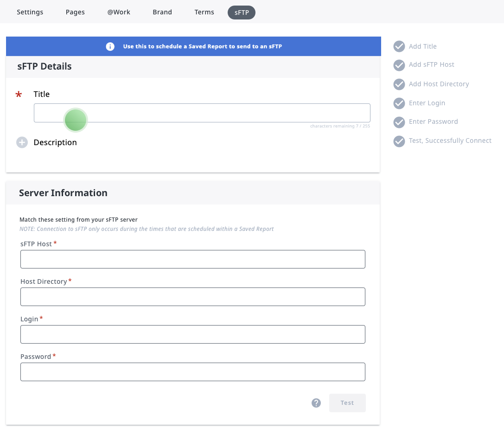Click the Enter Login checkmark icon

pos(399,103)
